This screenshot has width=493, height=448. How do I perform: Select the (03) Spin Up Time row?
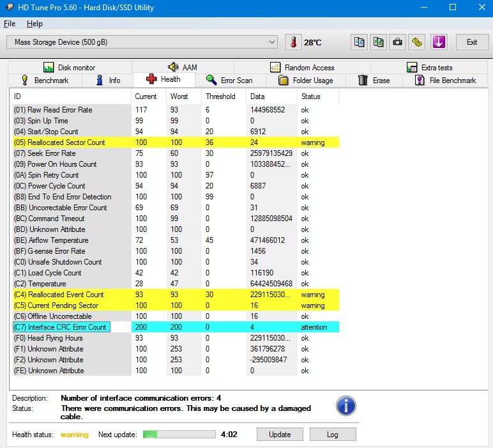tap(176, 121)
